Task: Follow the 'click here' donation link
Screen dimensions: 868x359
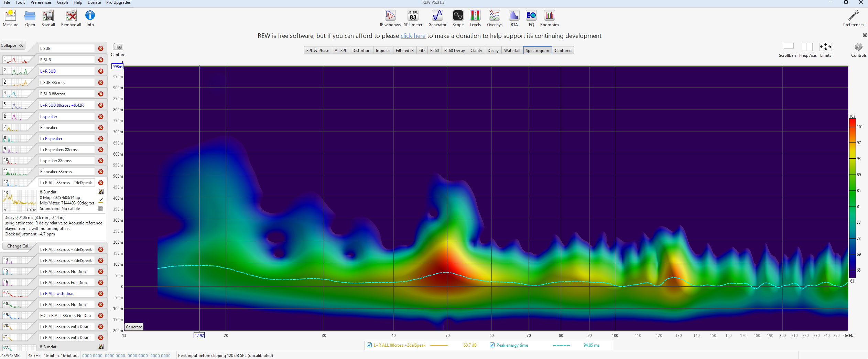Action: [413, 36]
